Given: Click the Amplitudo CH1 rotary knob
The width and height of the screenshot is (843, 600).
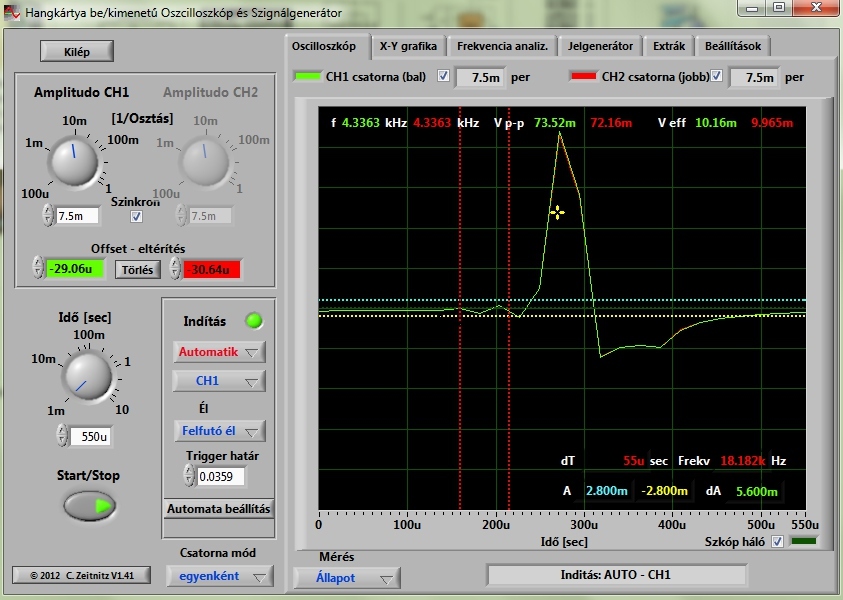Looking at the screenshot, I should (x=74, y=161).
